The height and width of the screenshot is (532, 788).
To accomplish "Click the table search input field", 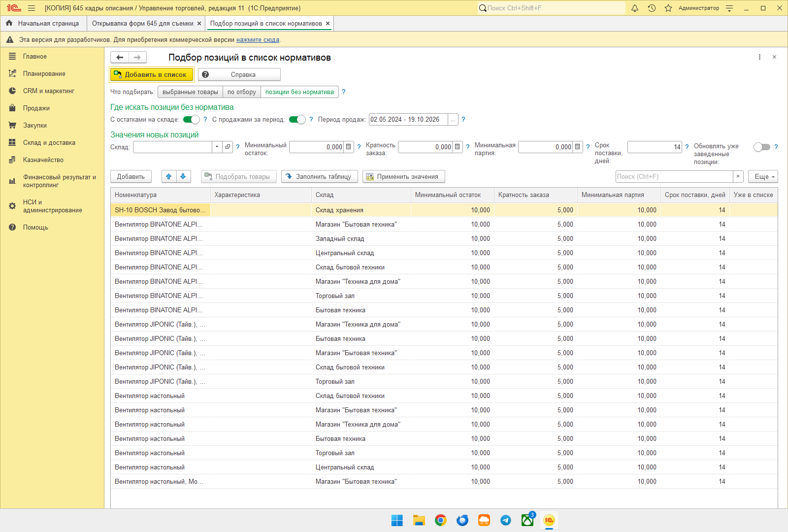I will tap(674, 176).
